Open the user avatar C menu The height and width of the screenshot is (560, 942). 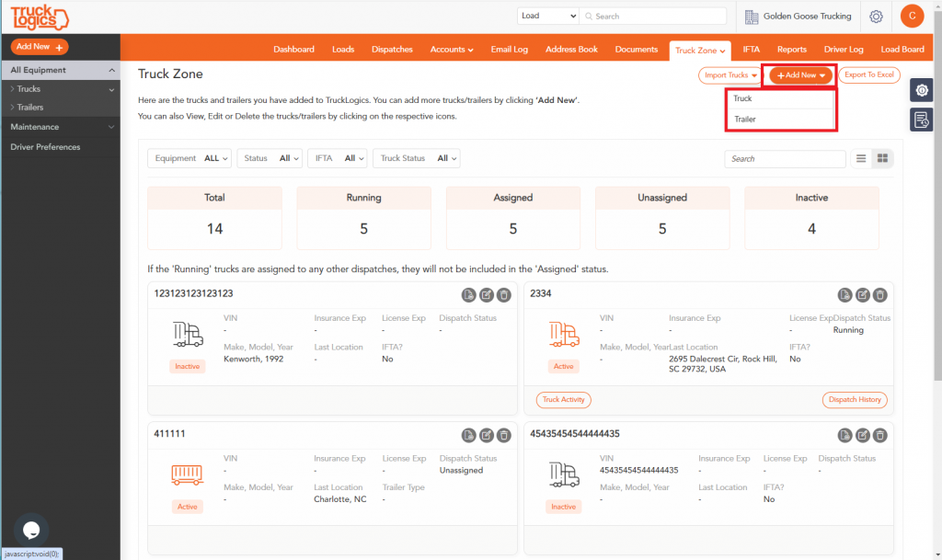[912, 17]
